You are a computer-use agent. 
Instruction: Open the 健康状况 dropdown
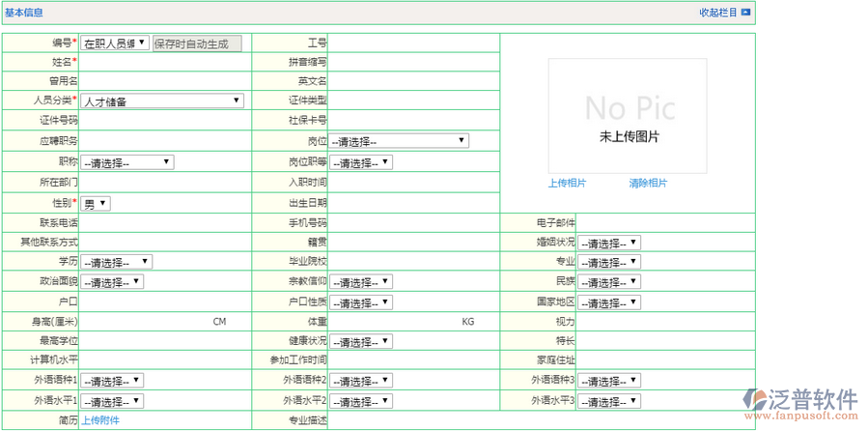coord(361,342)
